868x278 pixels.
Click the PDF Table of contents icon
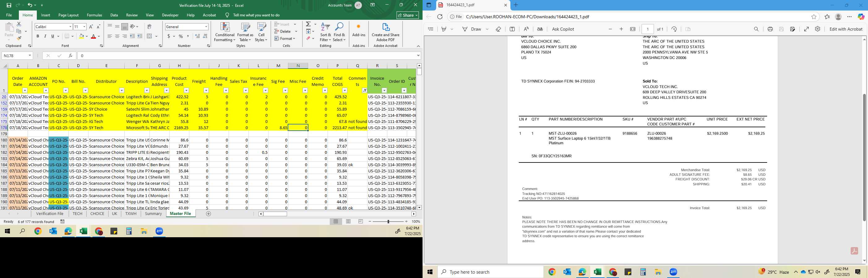pyautogui.click(x=431, y=29)
